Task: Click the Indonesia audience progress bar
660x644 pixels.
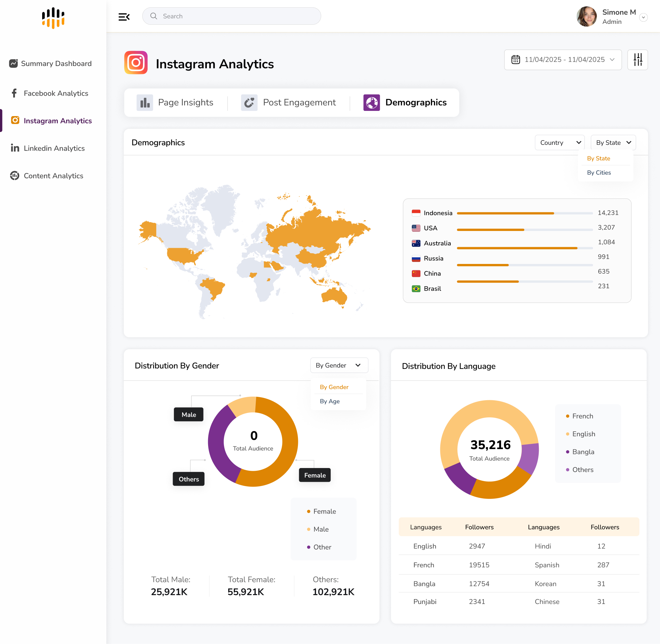Action: (525, 214)
